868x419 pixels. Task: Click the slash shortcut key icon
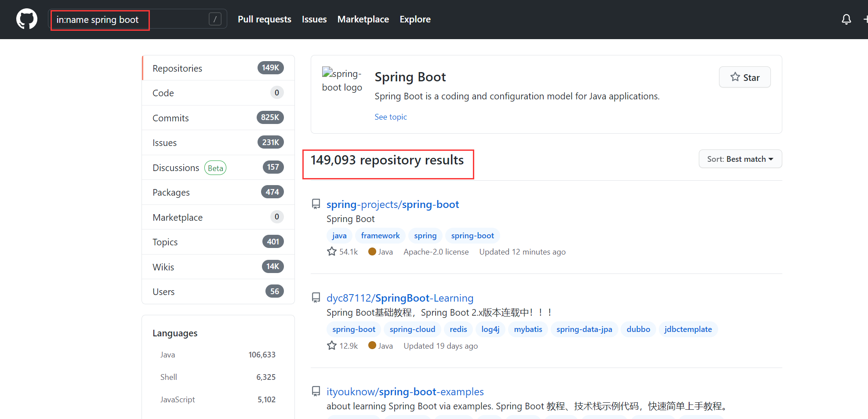click(x=215, y=19)
